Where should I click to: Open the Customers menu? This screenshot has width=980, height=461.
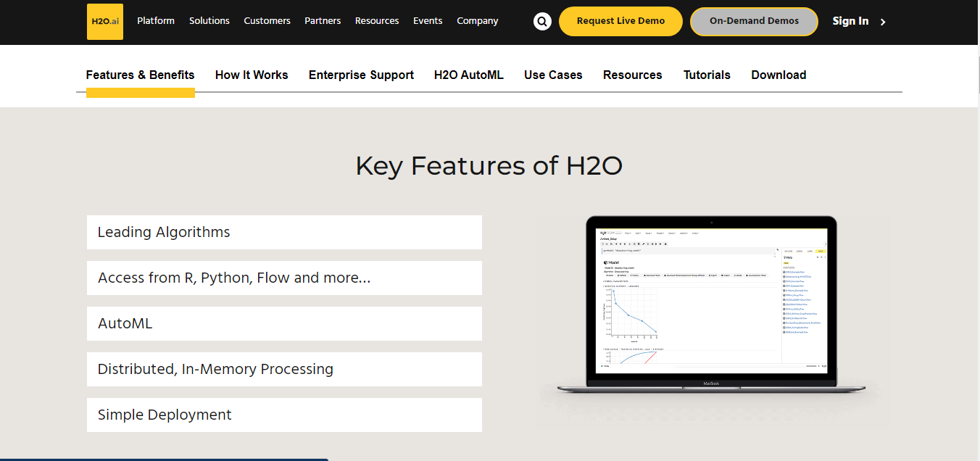point(267,21)
